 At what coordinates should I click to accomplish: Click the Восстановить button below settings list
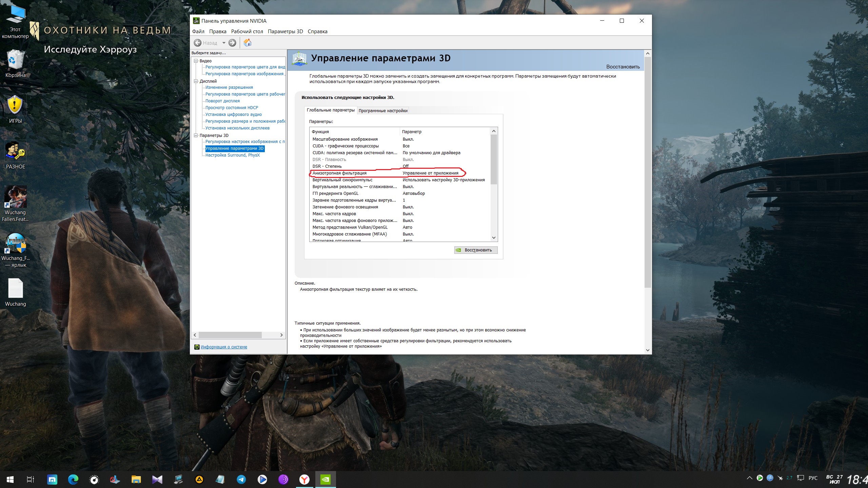476,250
